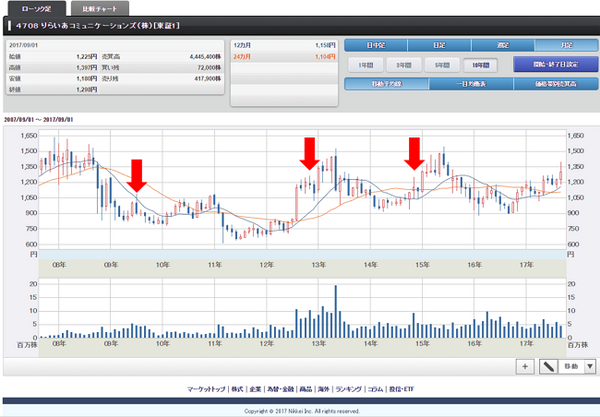Click the 4,445,400株 trading volume value
The height and width of the screenshot is (417, 600).
[x=205, y=57]
